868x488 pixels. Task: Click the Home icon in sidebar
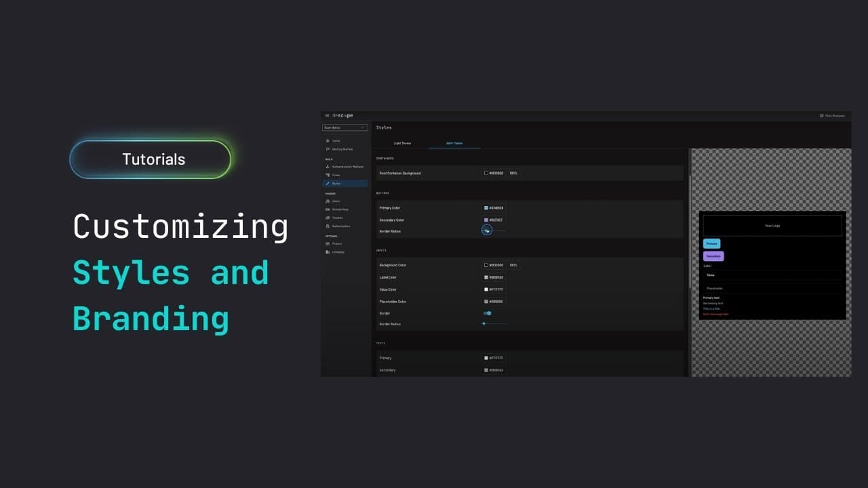tap(328, 141)
